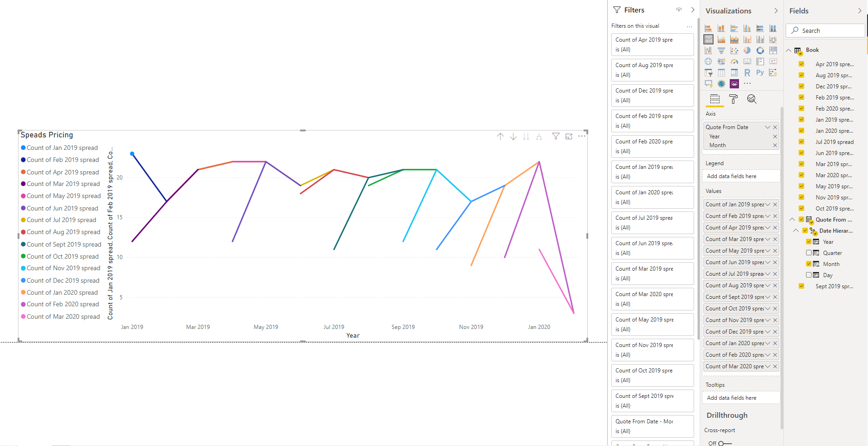Select the KPI visual
This screenshot has width=868, height=446.
pyautogui.click(x=773, y=62)
